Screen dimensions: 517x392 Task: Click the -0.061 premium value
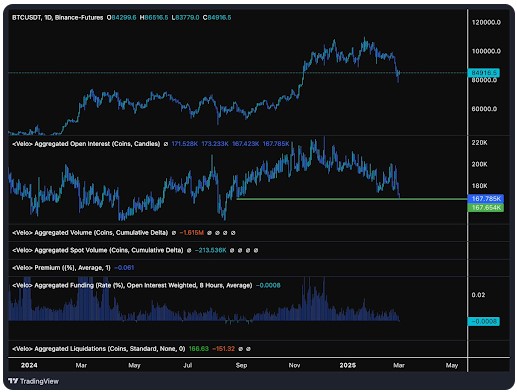(124, 268)
